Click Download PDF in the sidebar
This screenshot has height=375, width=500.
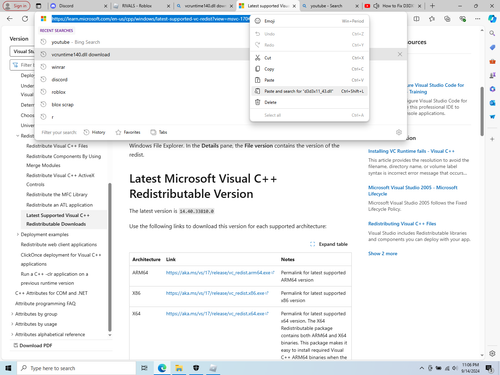[33, 345]
